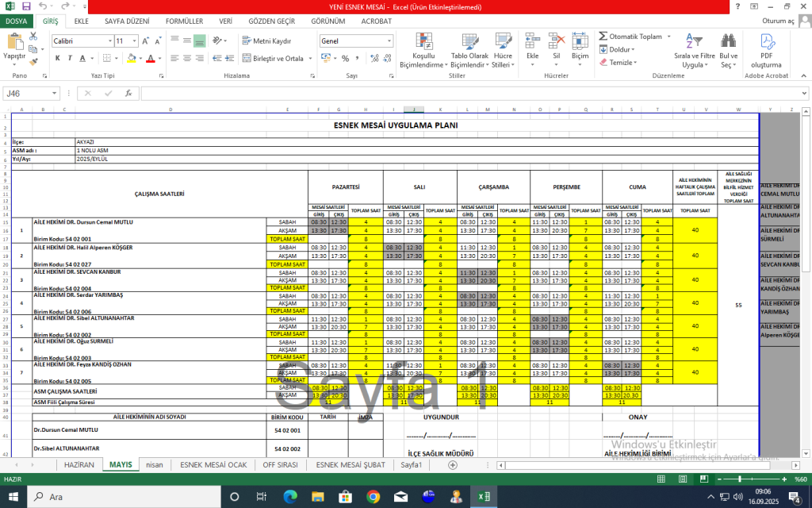812x508 pixels.
Task: Click the insert function fx icon
Action: [x=128, y=93]
